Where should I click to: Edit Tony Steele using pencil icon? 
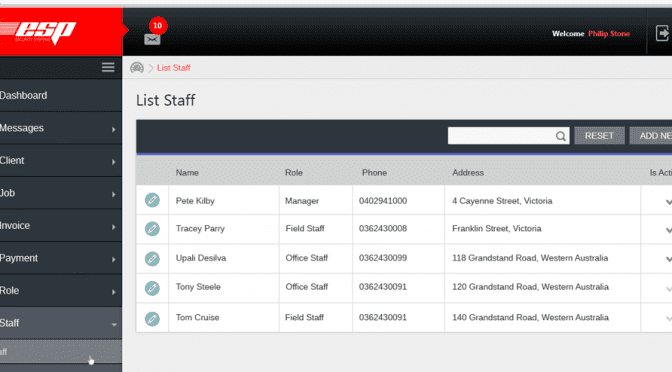tap(152, 288)
